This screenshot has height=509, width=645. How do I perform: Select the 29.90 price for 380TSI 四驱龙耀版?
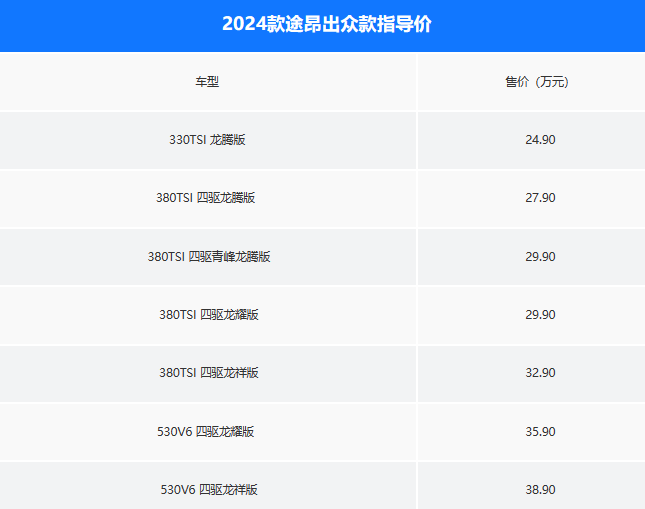point(540,315)
